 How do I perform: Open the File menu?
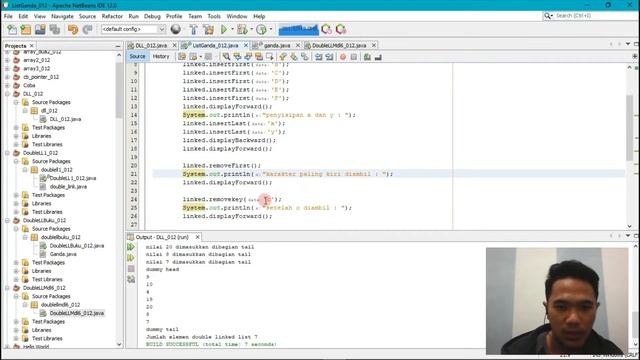(x=8, y=16)
